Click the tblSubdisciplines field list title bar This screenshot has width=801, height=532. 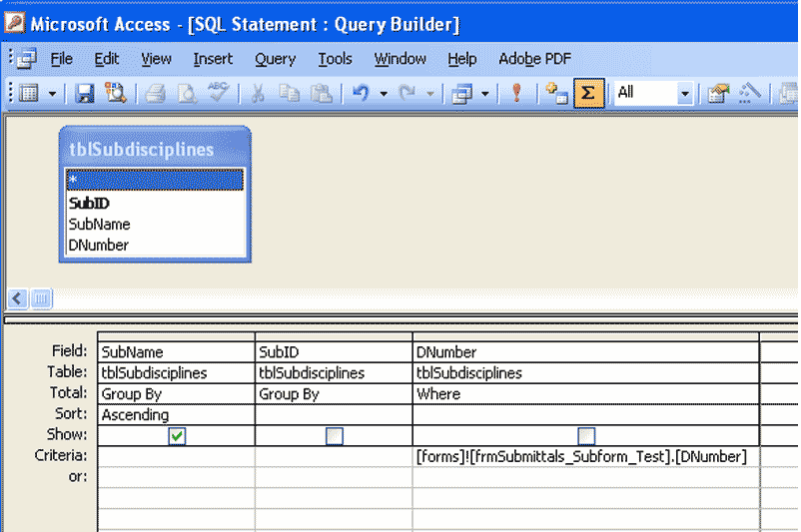tap(155, 149)
